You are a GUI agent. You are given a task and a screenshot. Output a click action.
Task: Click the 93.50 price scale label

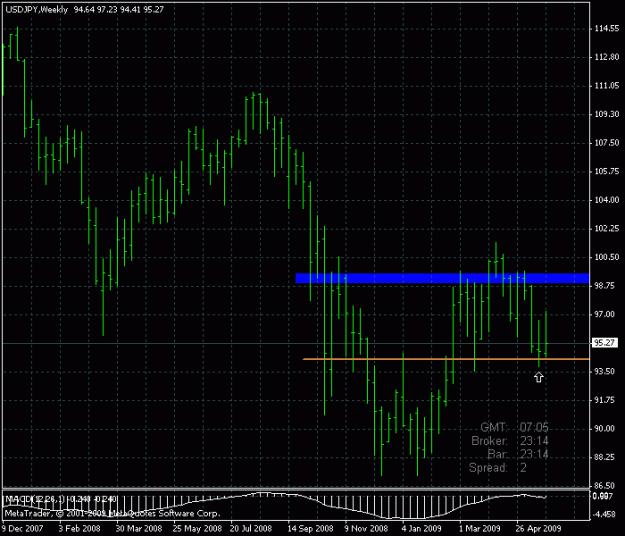click(x=605, y=371)
